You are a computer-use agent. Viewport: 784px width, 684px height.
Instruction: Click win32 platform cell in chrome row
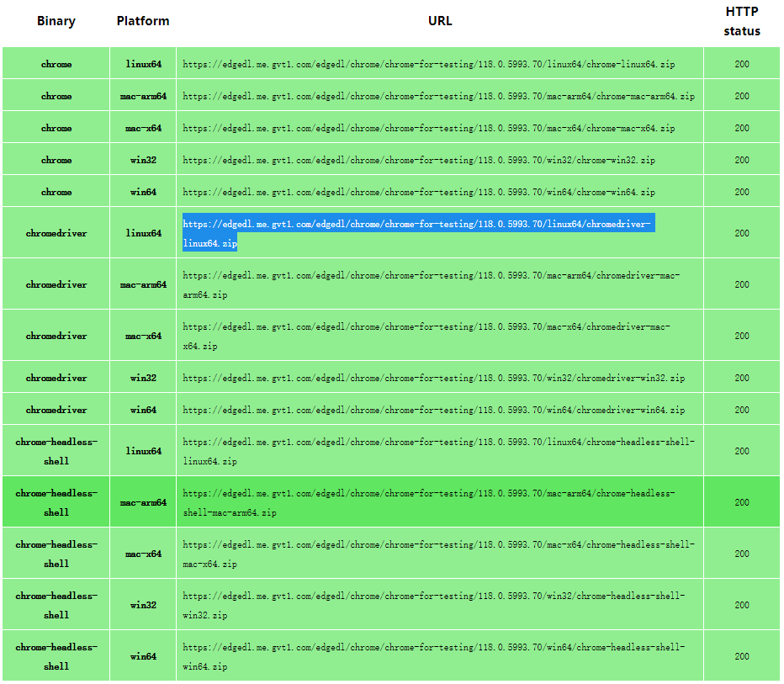[x=143, y=160]
